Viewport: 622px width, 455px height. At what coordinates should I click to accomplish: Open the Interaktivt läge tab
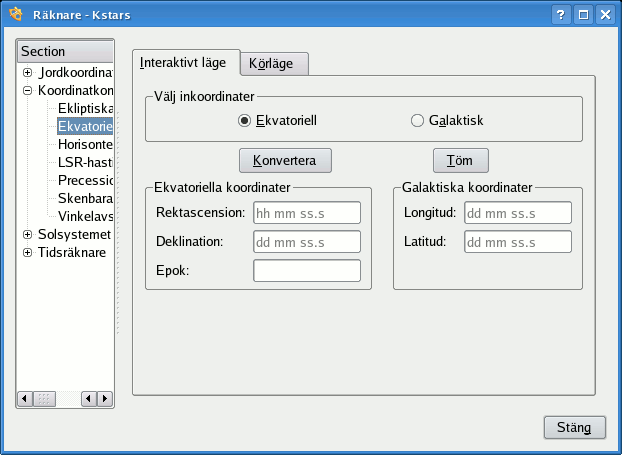pos(185,62)
